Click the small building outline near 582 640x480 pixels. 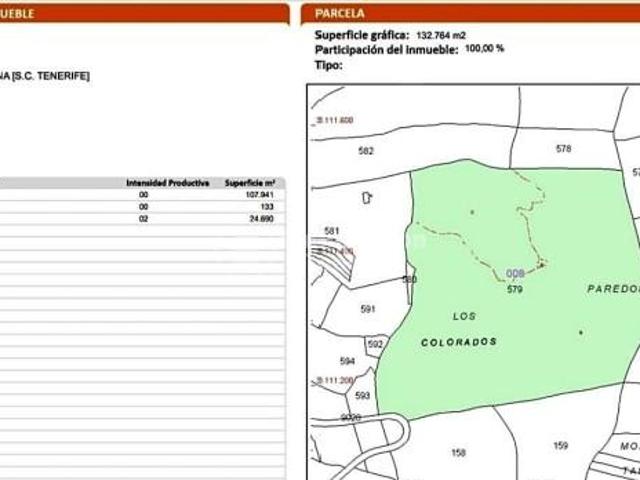[x=367, y=198]
